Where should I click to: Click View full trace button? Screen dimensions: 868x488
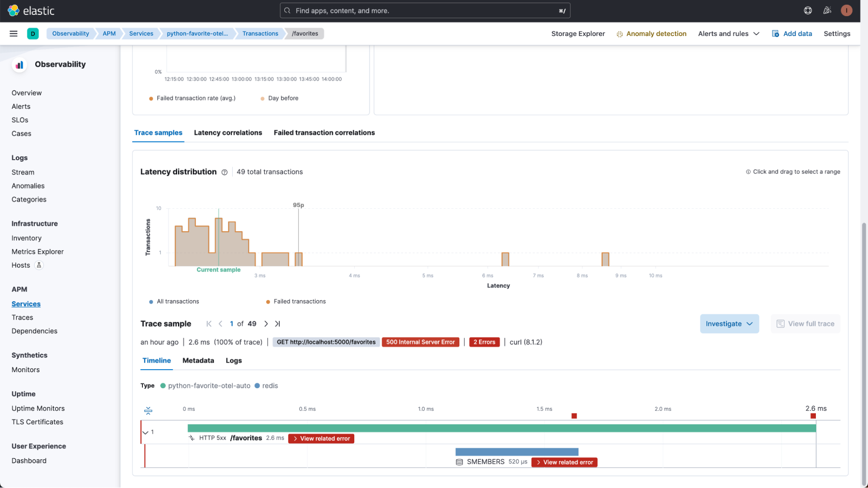coord(805,323)
